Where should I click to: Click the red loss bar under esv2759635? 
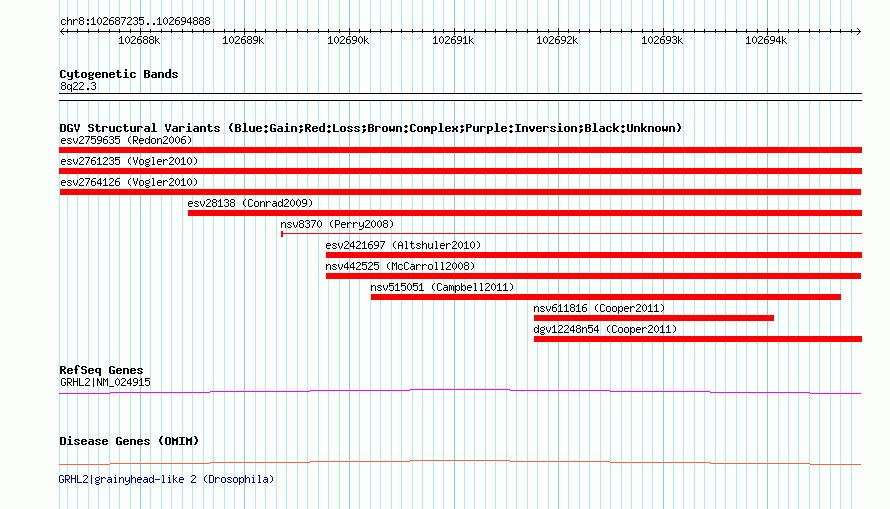tap(460, 150)
